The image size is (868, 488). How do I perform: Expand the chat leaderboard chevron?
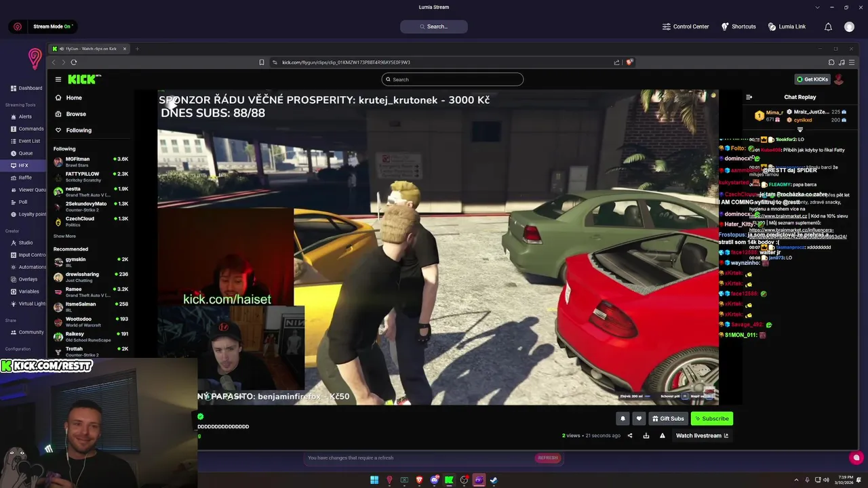800,129
